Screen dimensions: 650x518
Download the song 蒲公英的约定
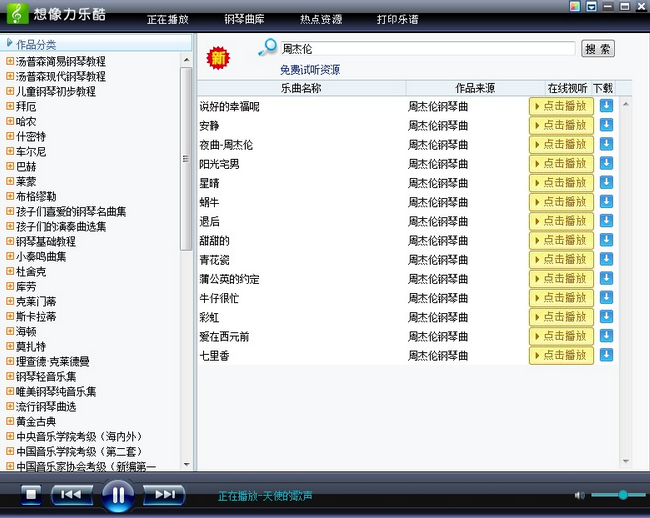606,278
